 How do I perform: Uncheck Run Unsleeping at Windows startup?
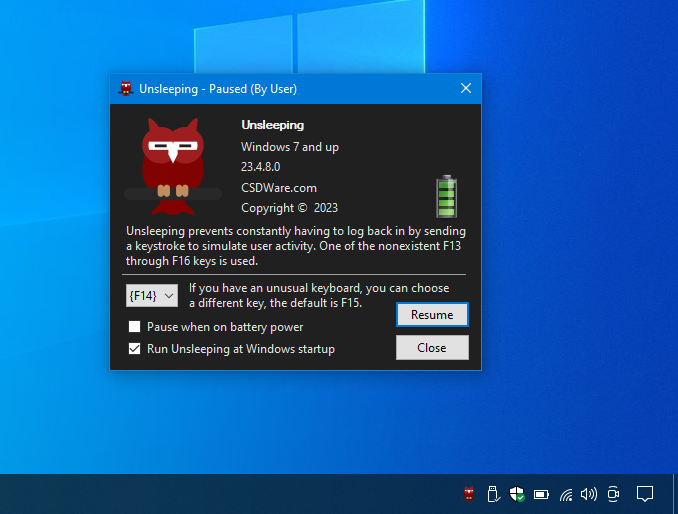[134, 348]
